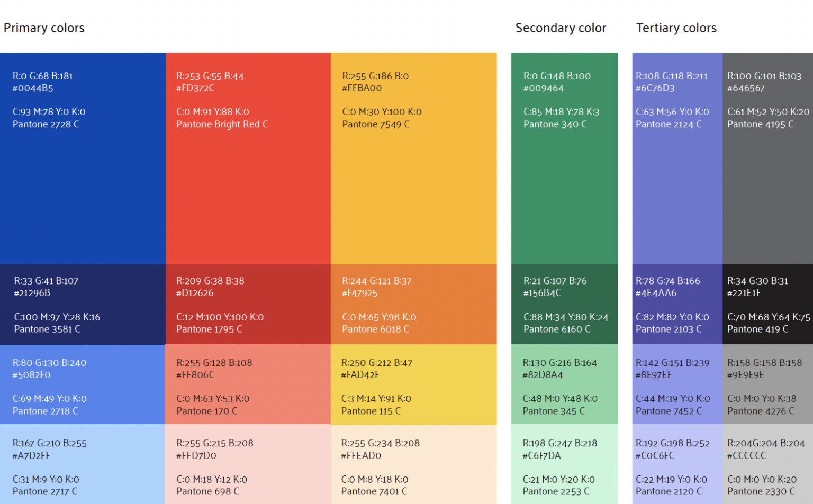Screen dimensions: 813x504
Task: Click the dark green #156B4C swatch
Action: click(x=564, y=305)
